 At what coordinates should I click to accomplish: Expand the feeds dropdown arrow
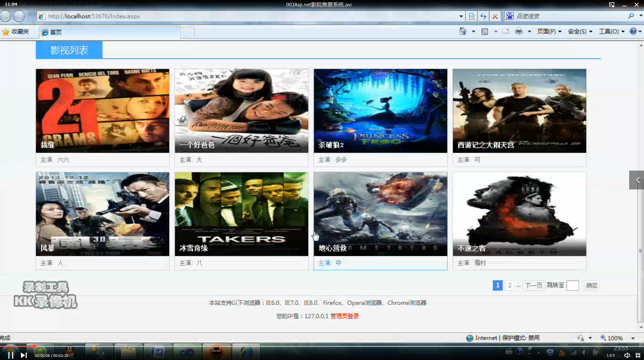[x=495, y=32]
